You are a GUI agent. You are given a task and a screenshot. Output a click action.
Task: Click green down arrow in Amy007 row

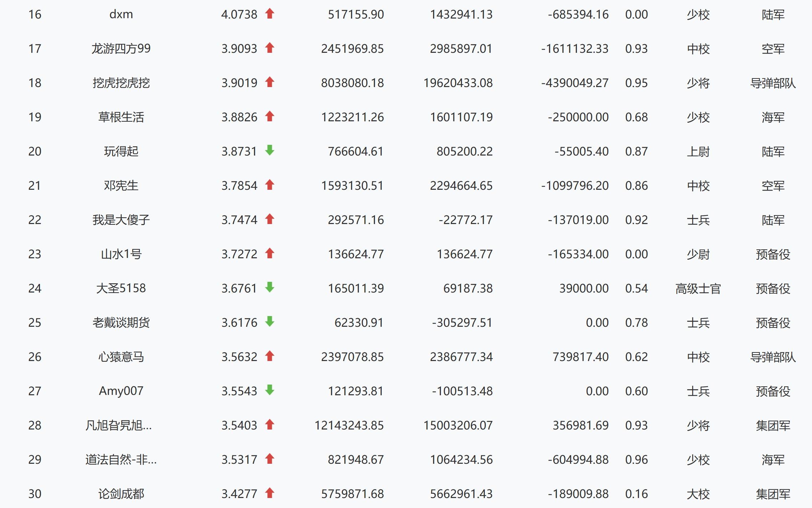tap(270, 390)
